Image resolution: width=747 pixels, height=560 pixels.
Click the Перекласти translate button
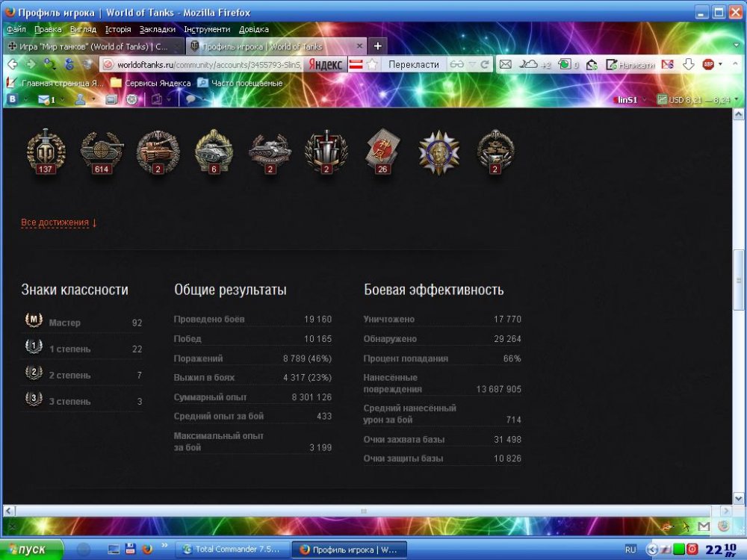[414, 64]
